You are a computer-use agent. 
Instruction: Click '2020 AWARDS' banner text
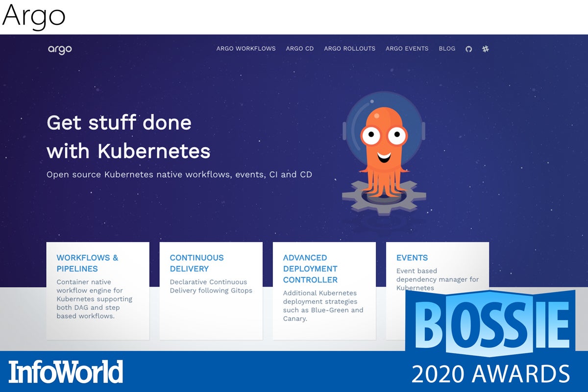[490, 374]
